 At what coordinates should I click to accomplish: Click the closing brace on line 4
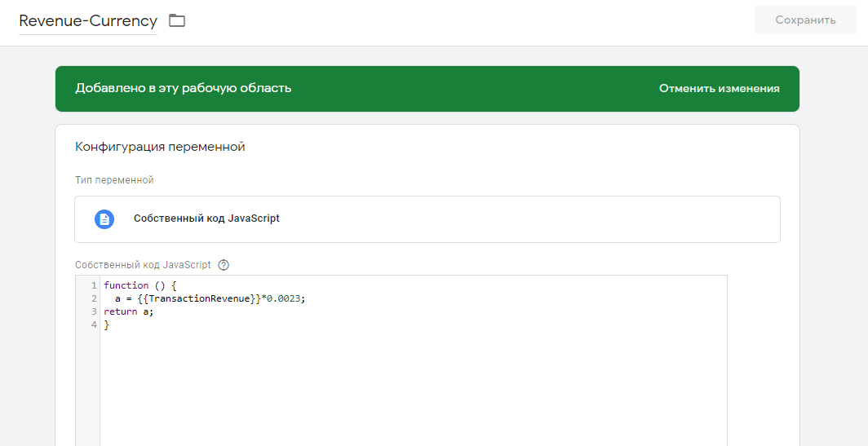[107, 325]
